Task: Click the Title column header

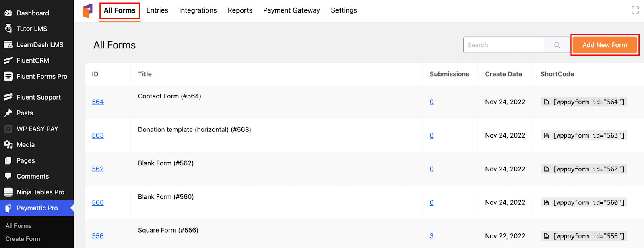Action: pyautogui.click(x=145, y=74)
